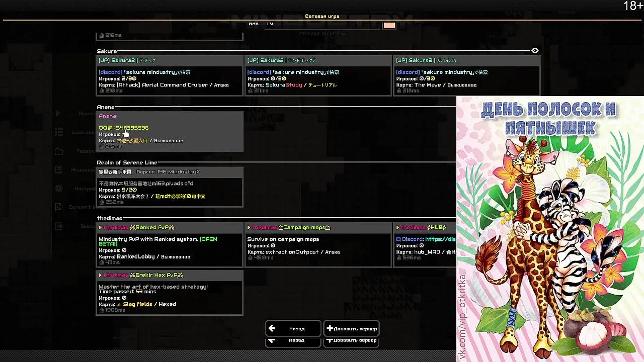Select the Anana server card header
Image resolution: width=644 pixels, height=362 pixels.
pyautogui.click(x=170, y=116)
